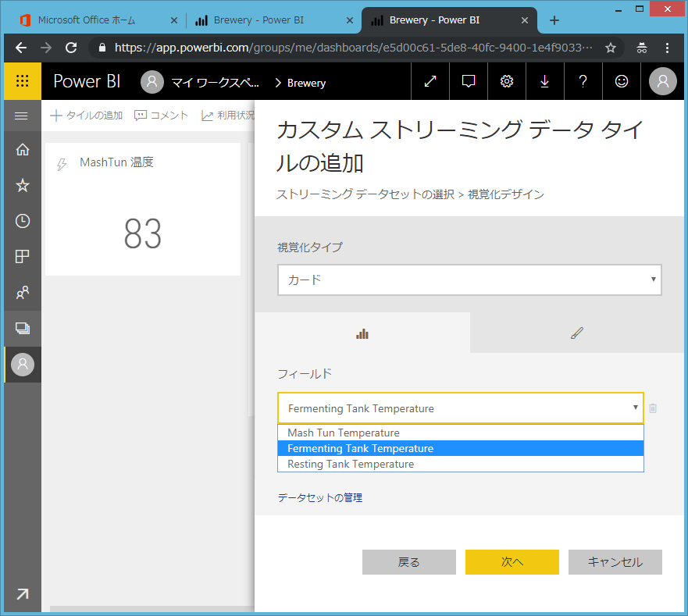The image size is (688, 616).
Task: Choose Resting Tank Temperature from list
Action: tap(461, 464)
